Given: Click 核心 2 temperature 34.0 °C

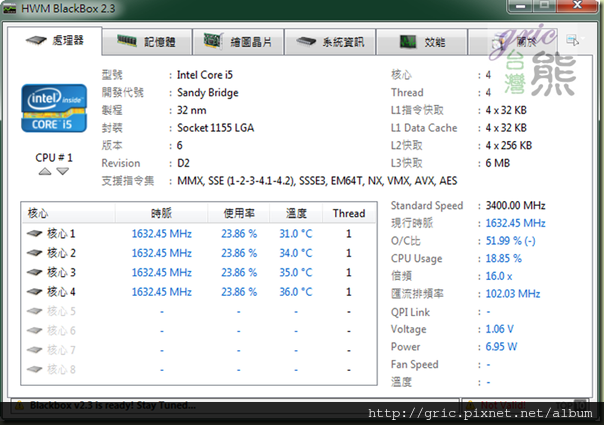Looking at the screenshot, I should pyautogui.click(x=296, y=253).
